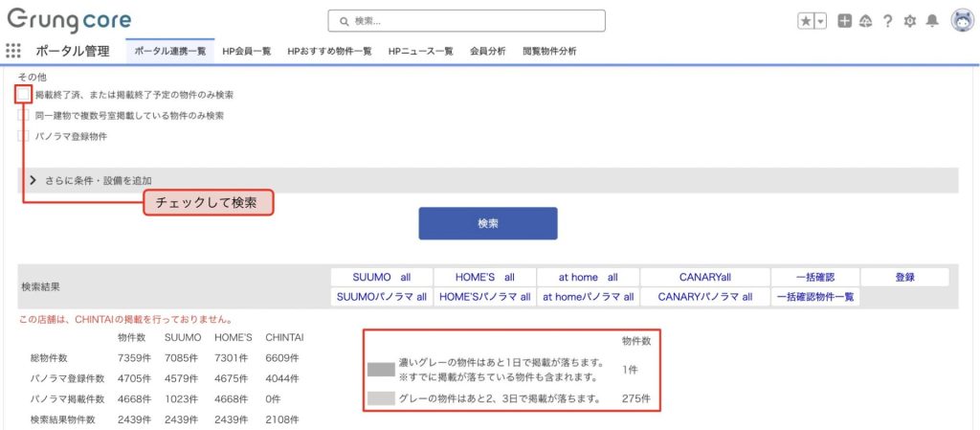Open the app launcher grid icon
Image resolution: width=980 pixels, height=430 pixels.
pos(13,51)
